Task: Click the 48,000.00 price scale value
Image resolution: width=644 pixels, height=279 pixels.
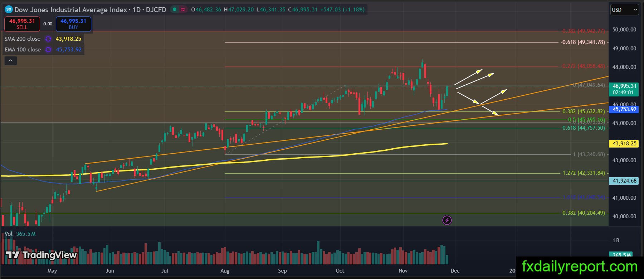Action: point(624,67)
